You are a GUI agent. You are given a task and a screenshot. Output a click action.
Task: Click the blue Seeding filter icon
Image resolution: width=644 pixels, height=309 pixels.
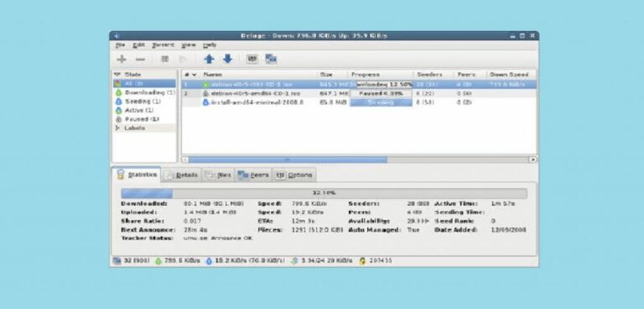point(118,102)
